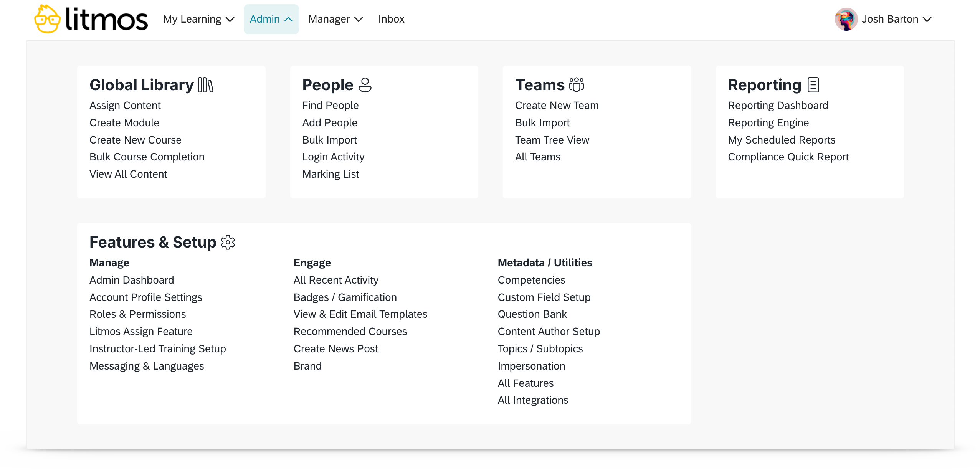
Task: Open Bulk Course Completion
Action: [147, 157]
